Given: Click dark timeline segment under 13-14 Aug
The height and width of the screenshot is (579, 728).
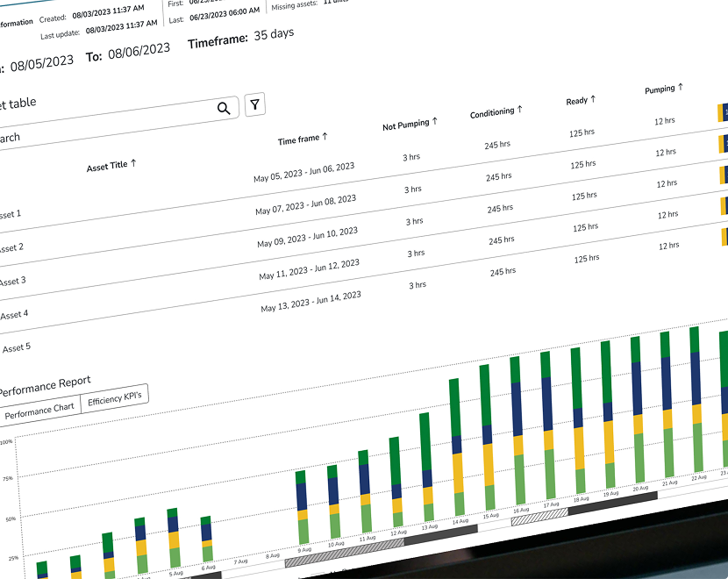Looking at the screenshot, I should 441,534.
